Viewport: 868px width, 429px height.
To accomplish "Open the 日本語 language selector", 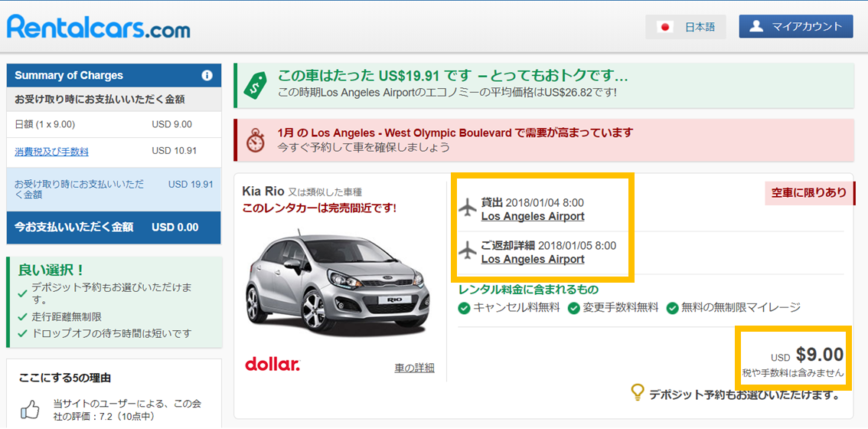I will (685, 27).
